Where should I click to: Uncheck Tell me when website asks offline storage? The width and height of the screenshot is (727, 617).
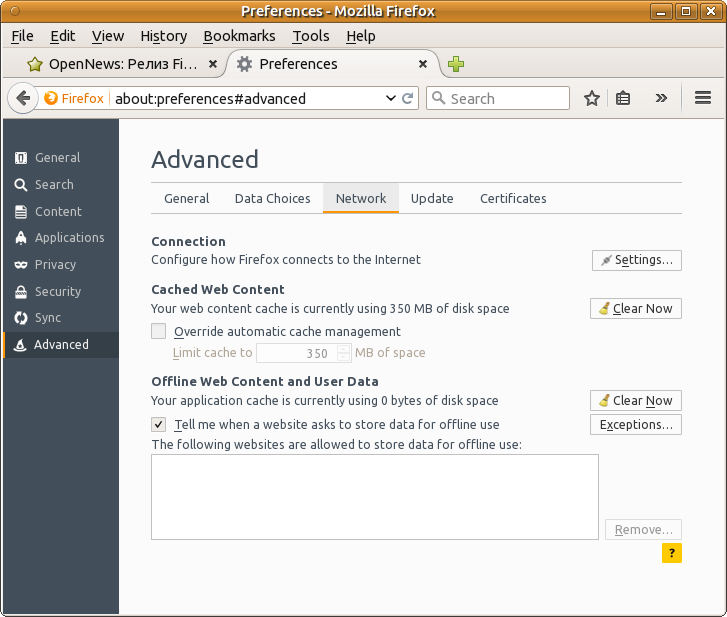(x=159, y=424)
